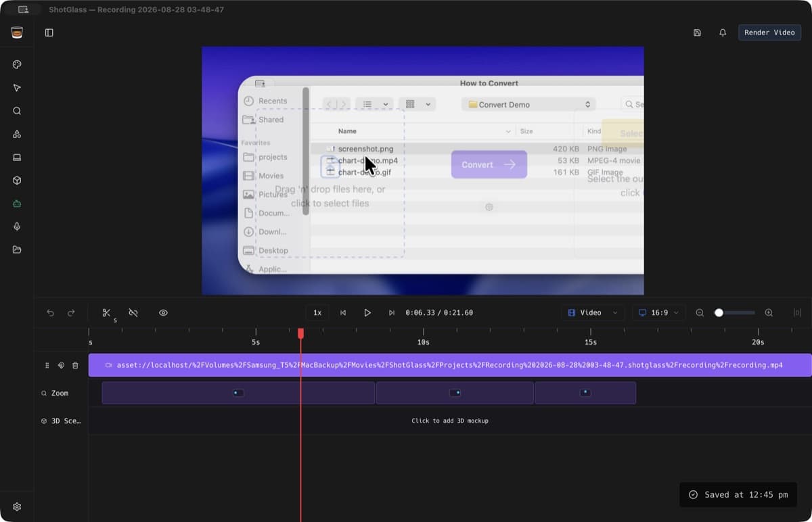
Task: Open the laptop device frame panel
Action: click(17, 158)
